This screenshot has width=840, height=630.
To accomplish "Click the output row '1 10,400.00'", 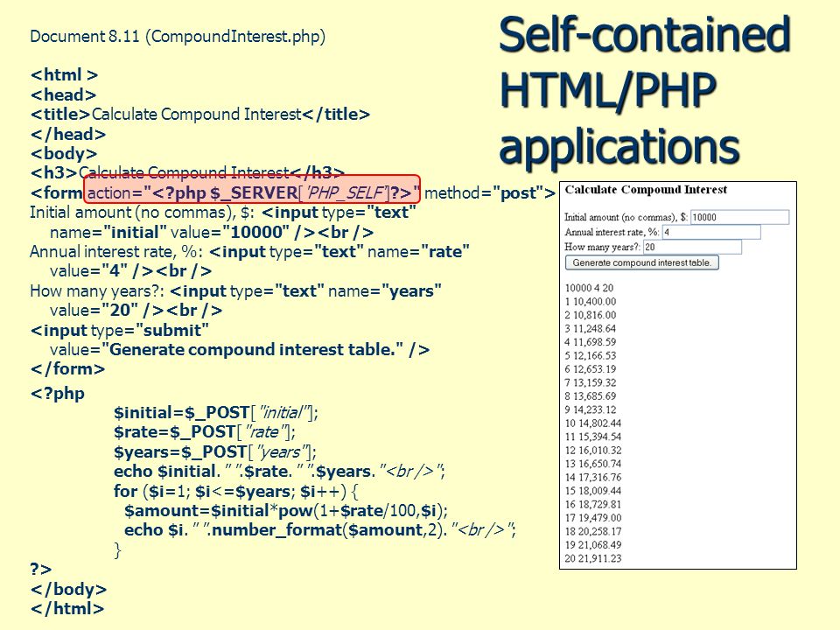I will 591,302.
